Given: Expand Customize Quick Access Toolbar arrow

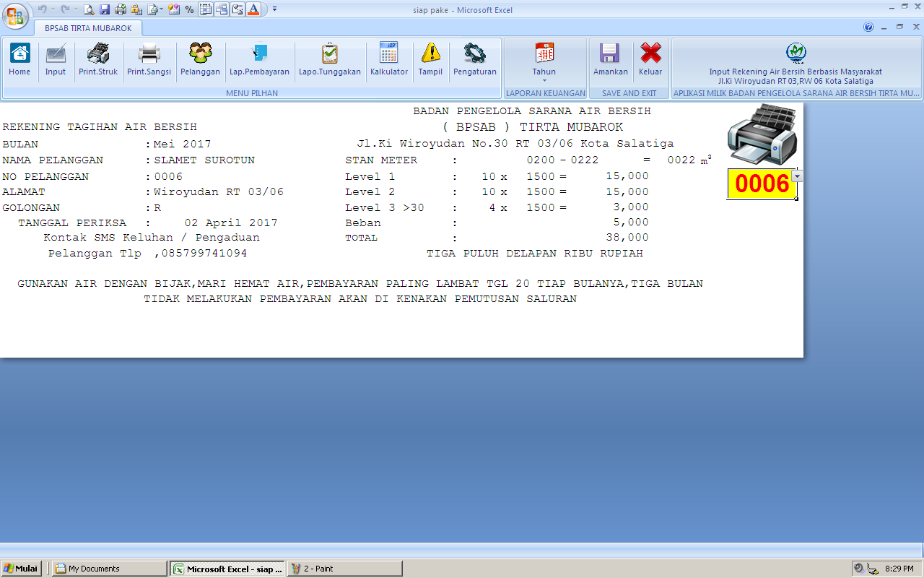Looking at the screenshot, I should click(x=274, y=9).
